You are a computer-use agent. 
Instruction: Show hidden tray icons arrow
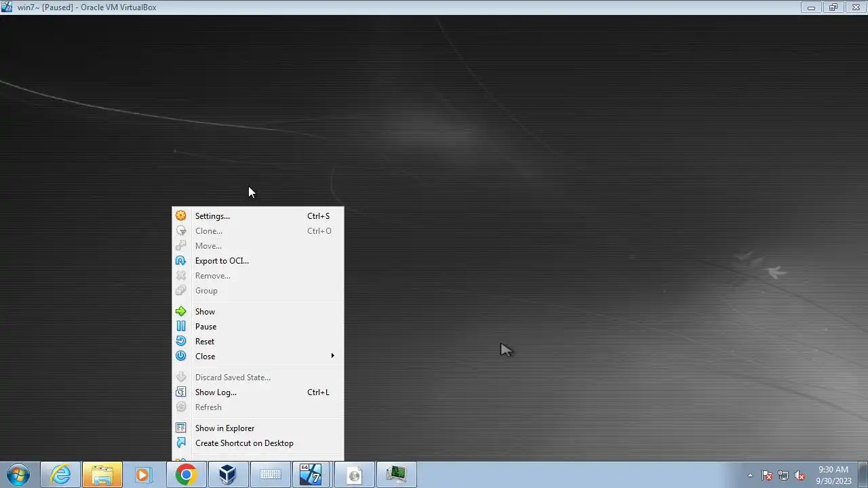pos(750,476)
